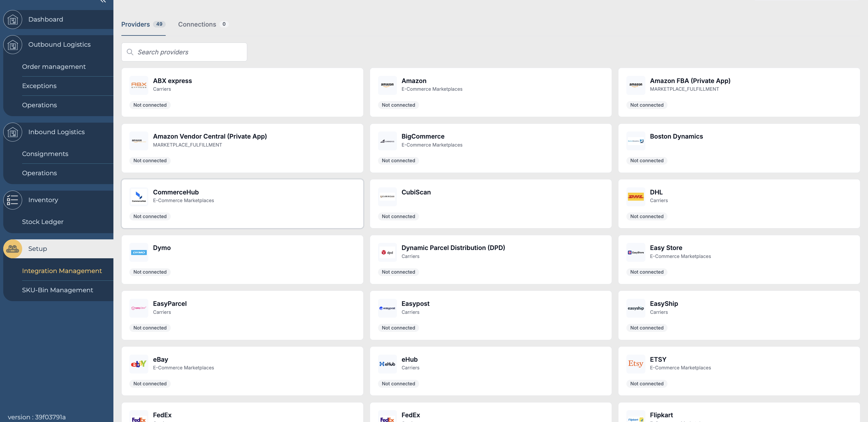Open the CommerceHub provider title

coord(176,192)
